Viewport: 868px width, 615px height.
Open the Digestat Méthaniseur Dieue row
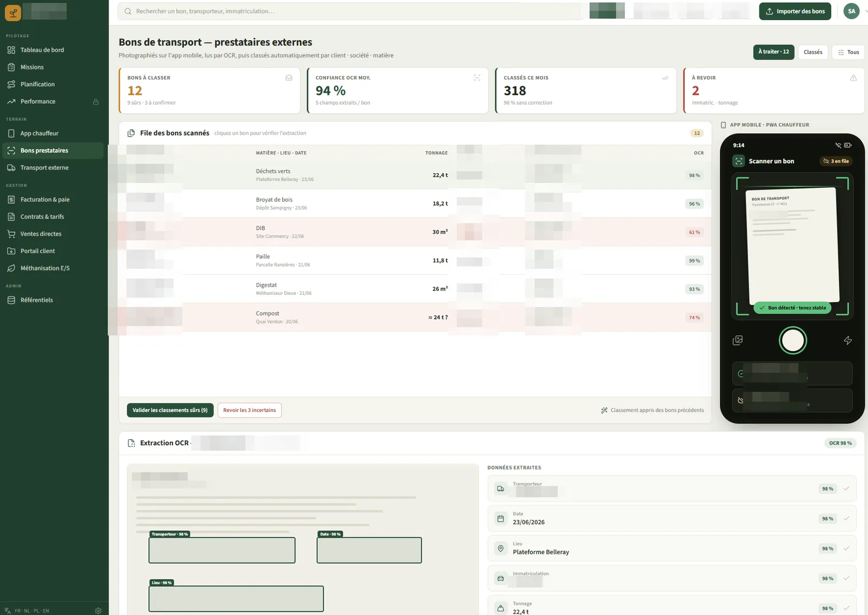(415, 289)
